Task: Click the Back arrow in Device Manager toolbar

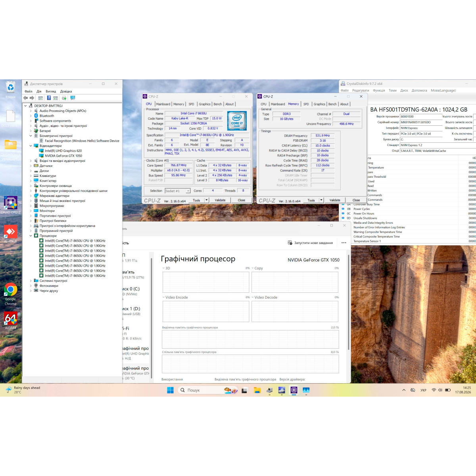Action: point(26,98)
